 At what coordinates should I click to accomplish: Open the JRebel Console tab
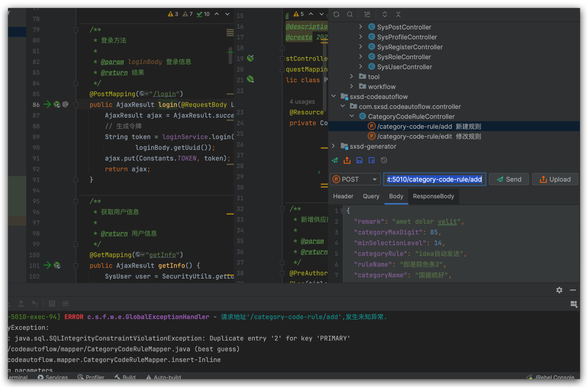pyautogui.click(x=550, y=378)
